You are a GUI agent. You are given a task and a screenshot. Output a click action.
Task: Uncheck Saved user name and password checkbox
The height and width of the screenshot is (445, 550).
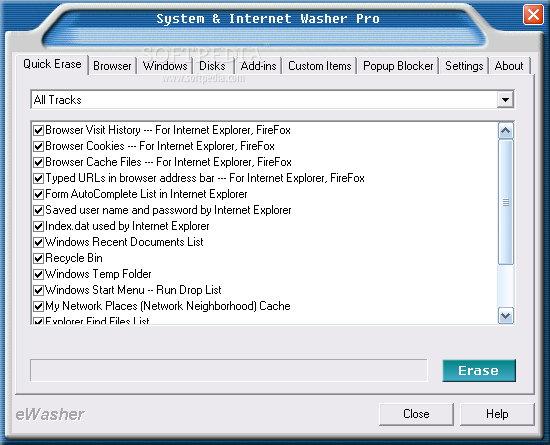(38, 210)
